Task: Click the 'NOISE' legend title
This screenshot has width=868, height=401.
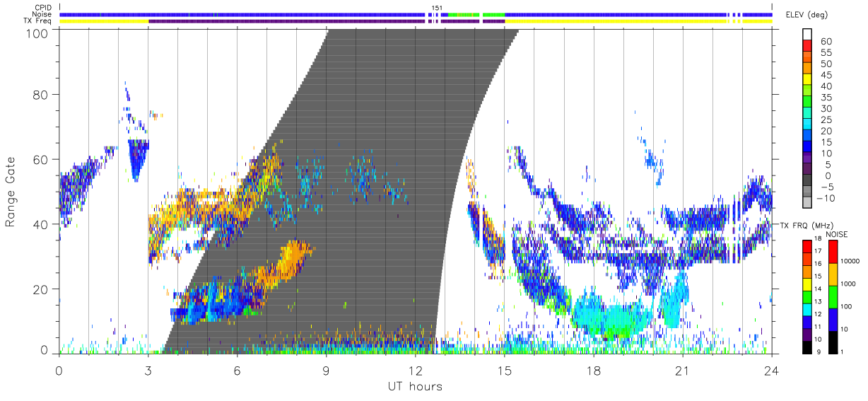Action: [836, 234]
